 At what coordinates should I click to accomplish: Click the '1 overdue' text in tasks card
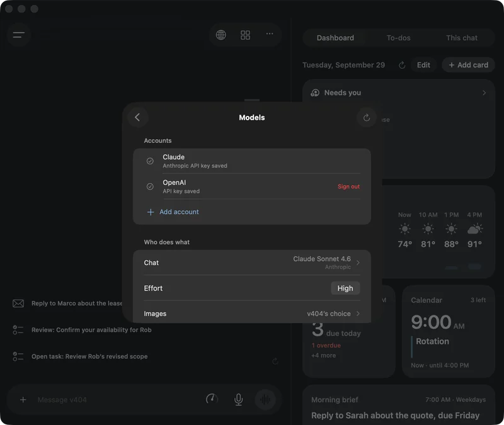(326, 345)
